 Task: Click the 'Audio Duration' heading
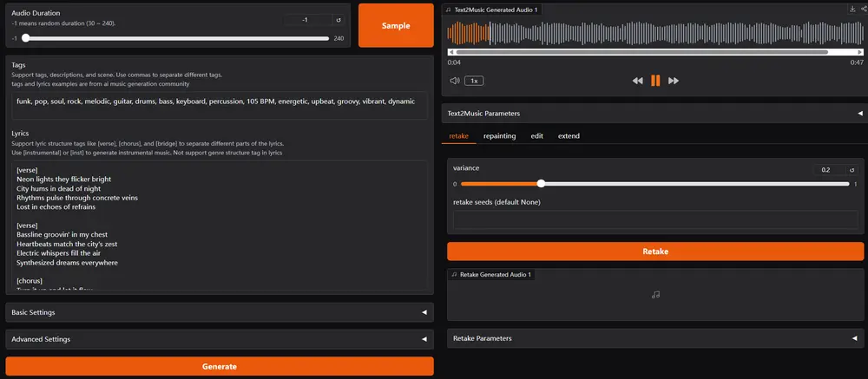(x=36, y=13)
